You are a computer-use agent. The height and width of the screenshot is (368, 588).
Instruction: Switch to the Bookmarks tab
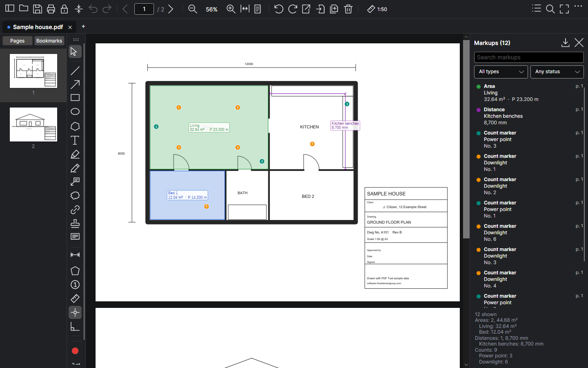point(49,41)
